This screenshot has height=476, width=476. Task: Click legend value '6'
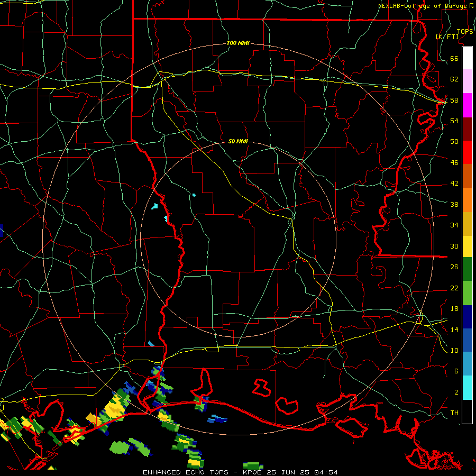[456, 371]
